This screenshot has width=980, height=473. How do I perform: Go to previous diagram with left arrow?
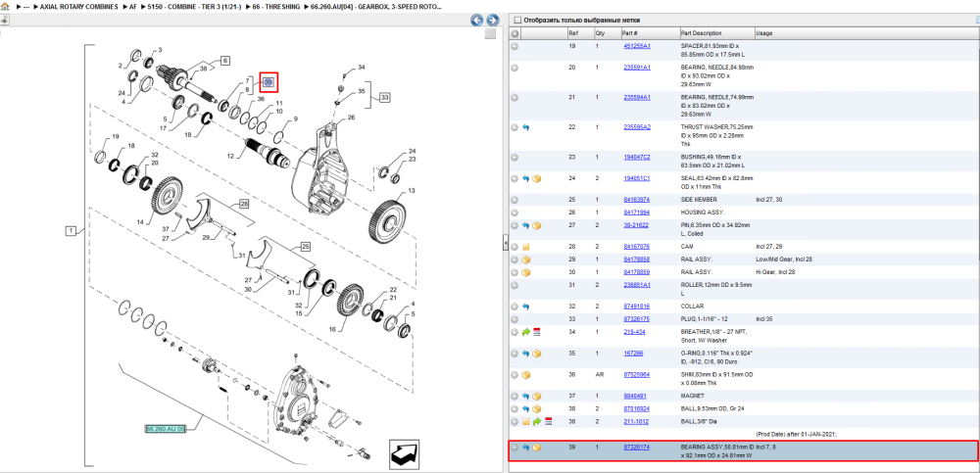477,21
